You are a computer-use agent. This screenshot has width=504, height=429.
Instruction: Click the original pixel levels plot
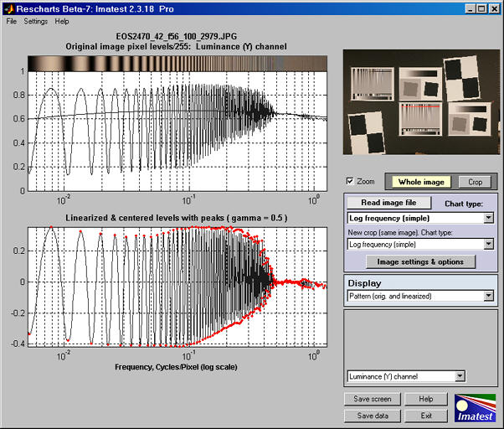pyautogui.click(x=177, y=132)
